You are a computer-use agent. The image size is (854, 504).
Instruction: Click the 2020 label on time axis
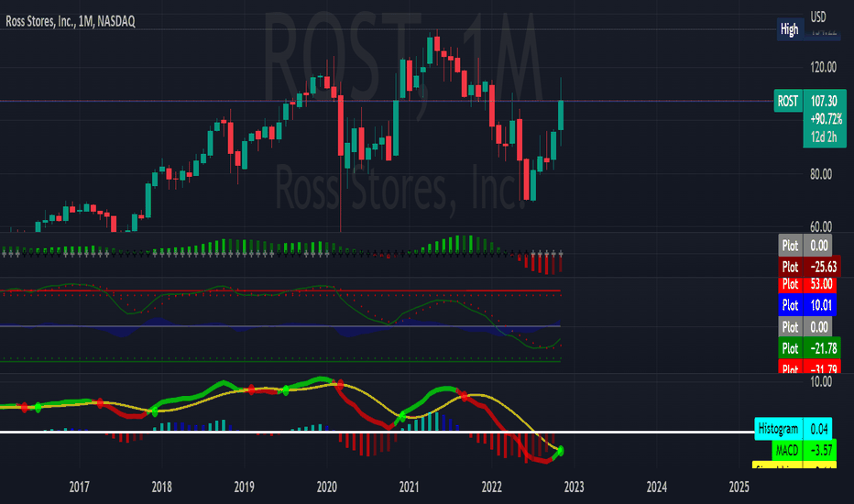click(x=327, y=487)
